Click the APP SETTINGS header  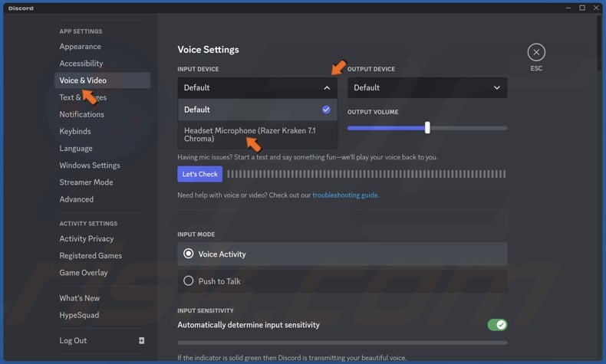[x=81, y=31]
